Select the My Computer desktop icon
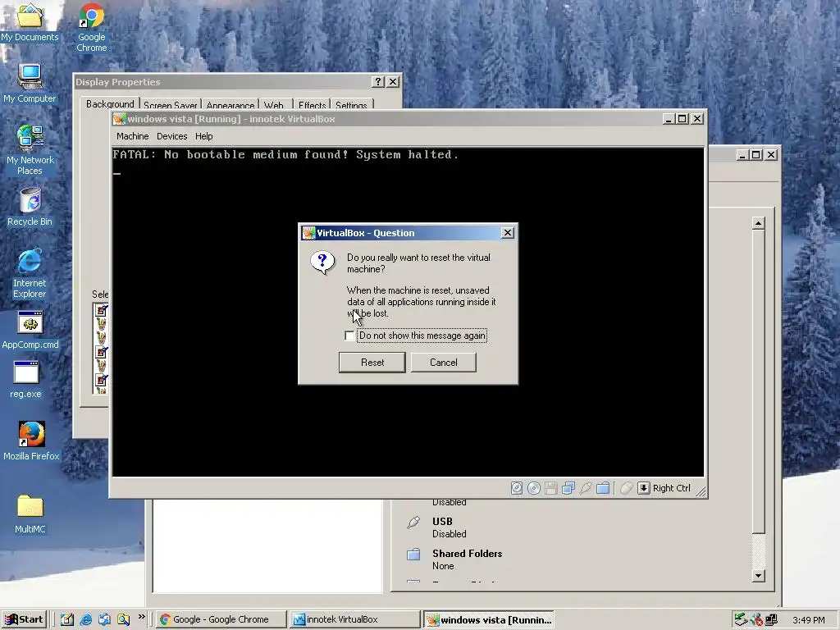 (x=30, y=84)
